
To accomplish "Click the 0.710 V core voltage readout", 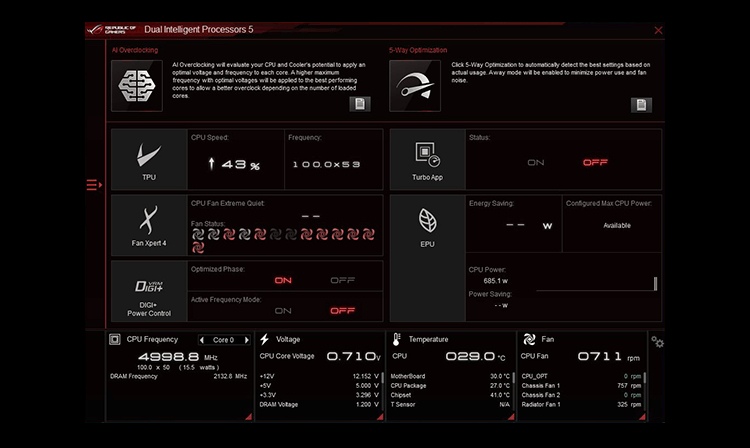I will [x=354, y=356].
